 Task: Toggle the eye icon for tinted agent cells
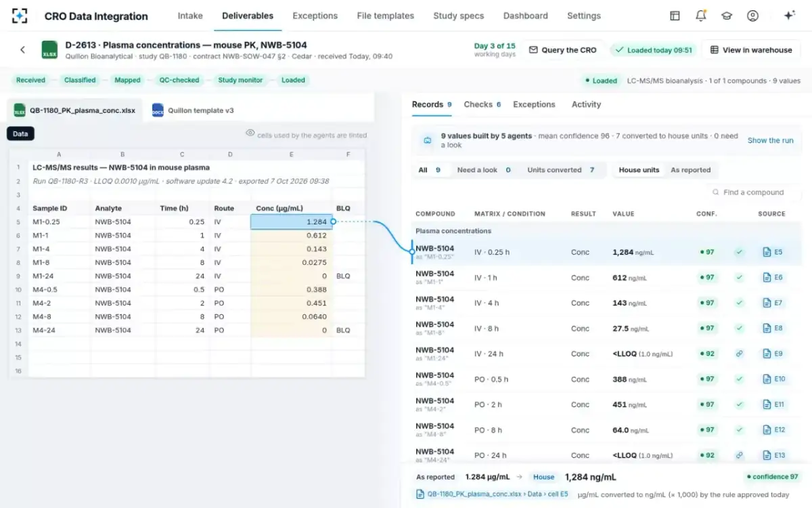[250, 133]
